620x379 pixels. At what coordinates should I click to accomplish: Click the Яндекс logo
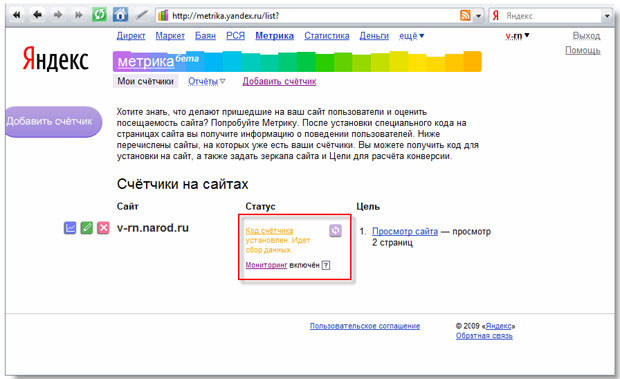tap(55, 59)
